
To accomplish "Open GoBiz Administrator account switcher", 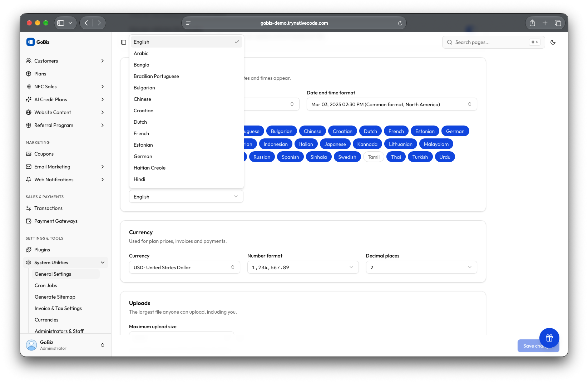I will pos(66,345).
